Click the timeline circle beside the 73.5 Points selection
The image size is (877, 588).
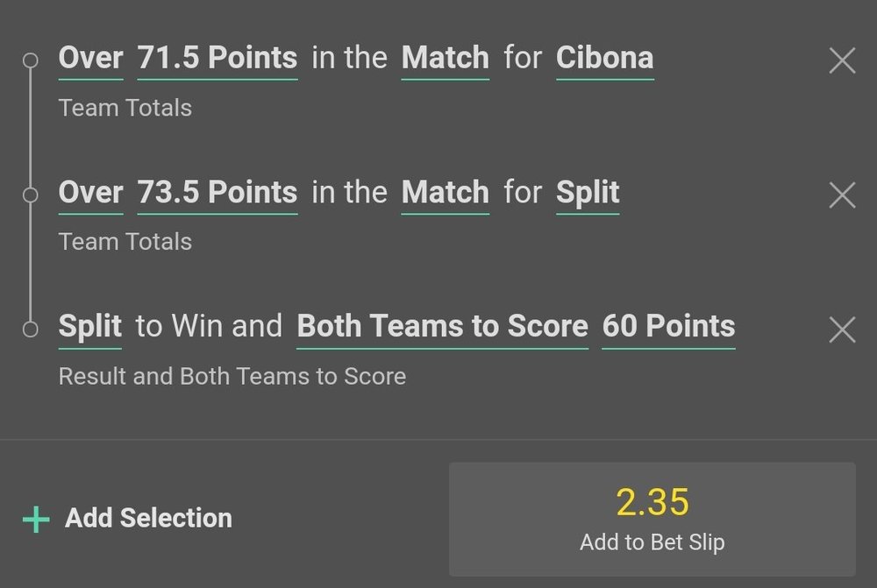[31, 195]
